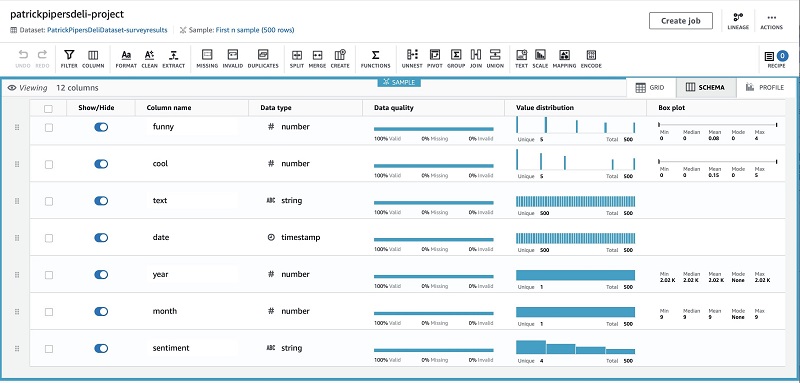Click the string data type of text row
Viewport: 800px width, 383px height.
[x=285, y=200]
